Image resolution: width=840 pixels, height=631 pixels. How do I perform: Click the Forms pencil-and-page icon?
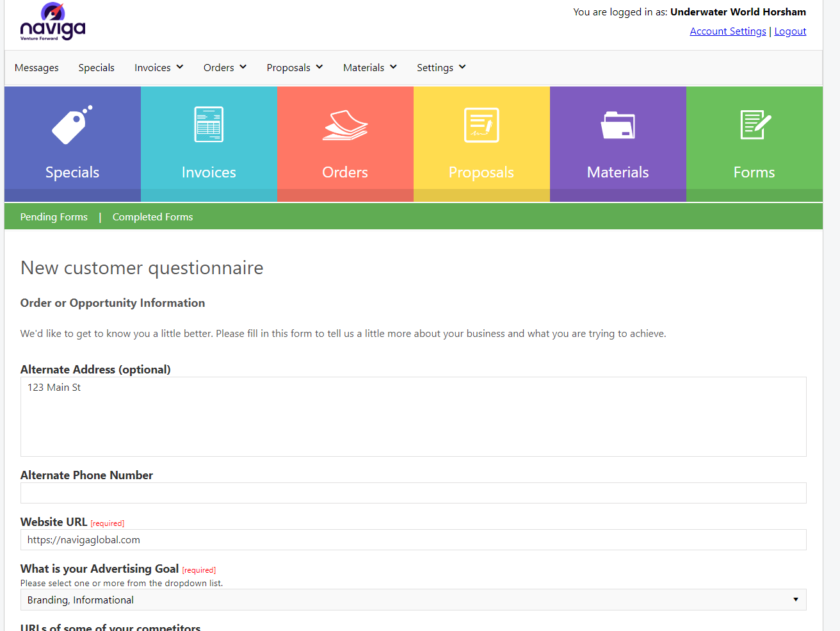754,125
